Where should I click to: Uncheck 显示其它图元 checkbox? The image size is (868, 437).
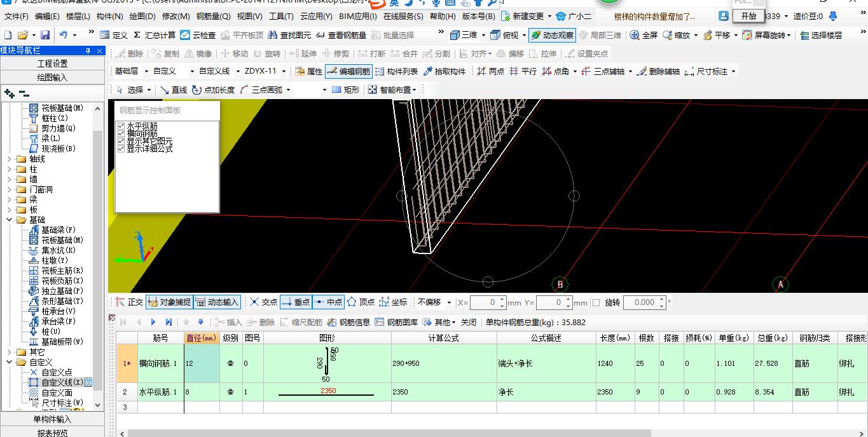click(x=121, y=141)
